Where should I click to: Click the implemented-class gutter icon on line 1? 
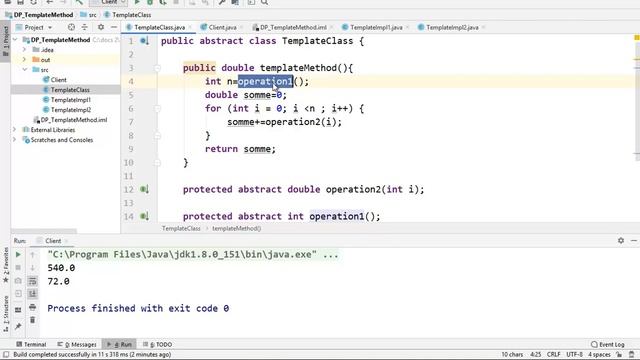pos(144,41)
